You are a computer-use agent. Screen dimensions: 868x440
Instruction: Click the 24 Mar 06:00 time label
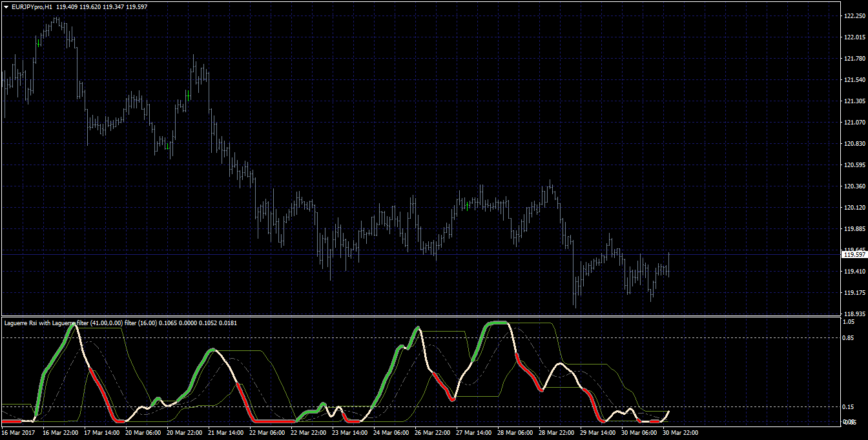[x=392, y=433]
